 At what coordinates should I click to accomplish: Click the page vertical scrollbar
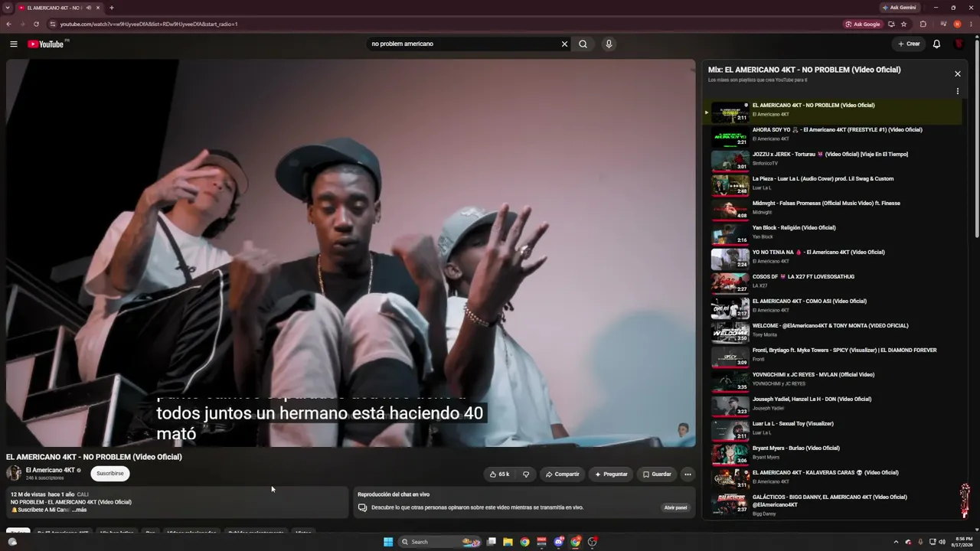point(977,138)
